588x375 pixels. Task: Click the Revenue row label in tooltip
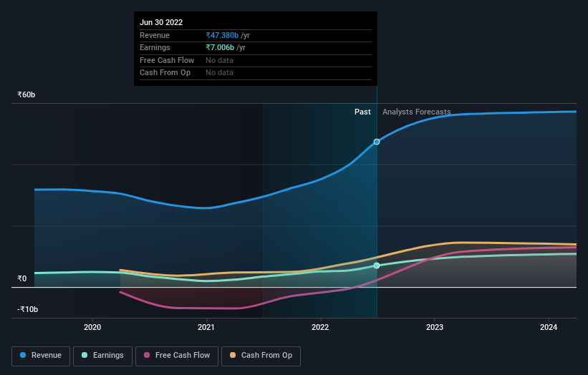pyautogui.click(x=155, y=35)
